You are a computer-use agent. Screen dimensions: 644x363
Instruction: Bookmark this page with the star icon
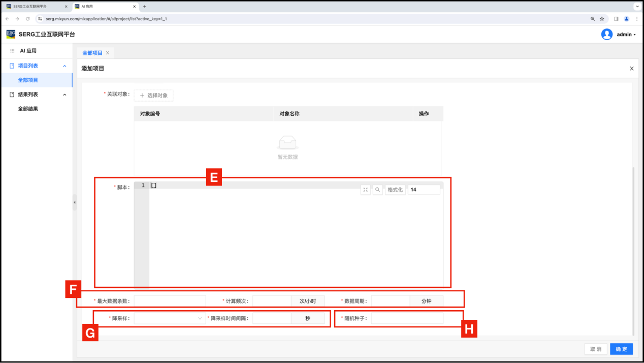point(602,19)
